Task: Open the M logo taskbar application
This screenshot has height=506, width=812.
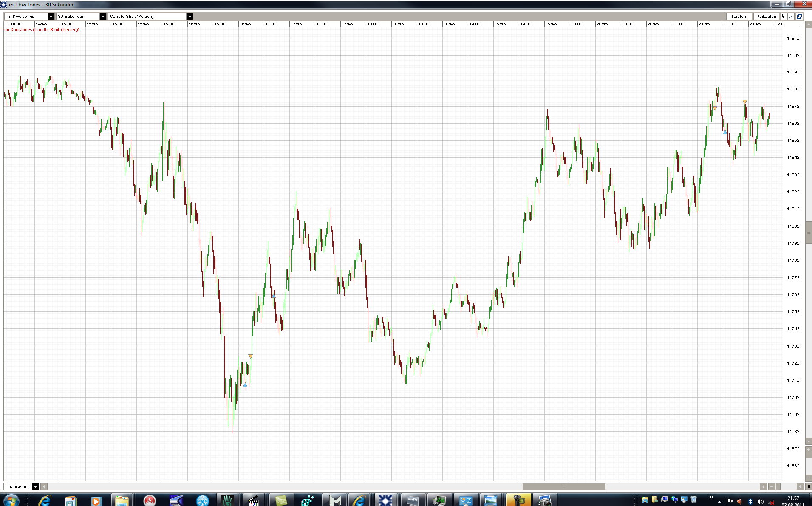Action: pyautogui.click(x=334, y=500)
